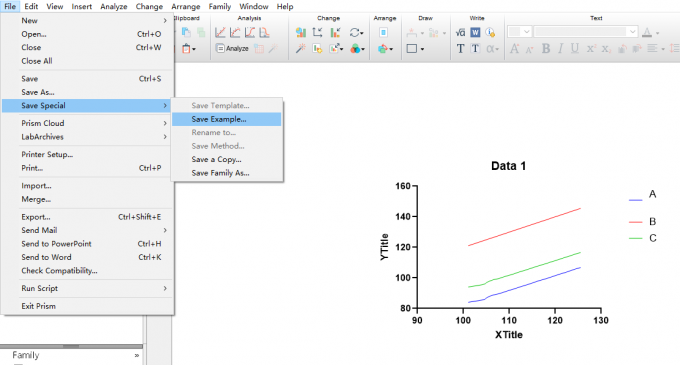Click the info note icon in Write group
This screenshot has width=680, height=365.
tap(490, 33)
